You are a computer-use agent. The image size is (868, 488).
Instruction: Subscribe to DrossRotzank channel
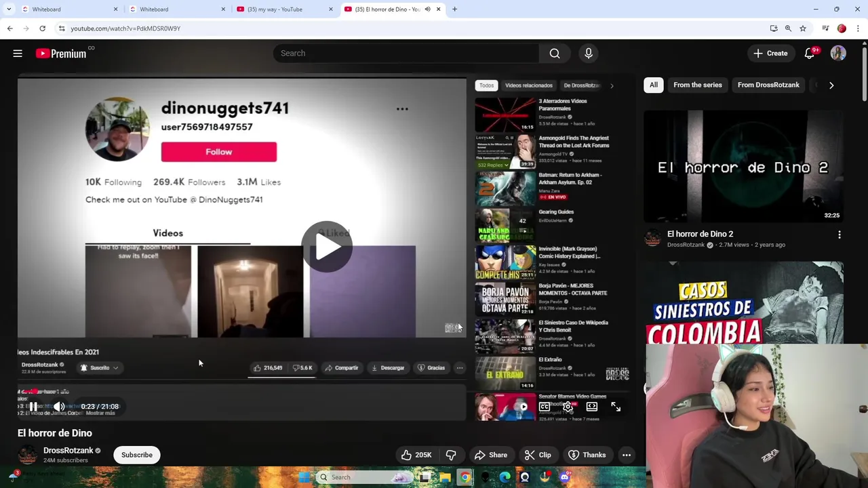(137, 455)
